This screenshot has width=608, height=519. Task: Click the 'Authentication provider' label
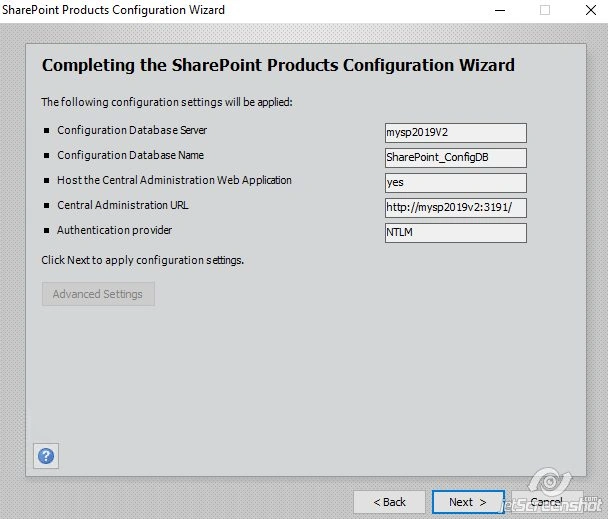[x=114, y=230]
